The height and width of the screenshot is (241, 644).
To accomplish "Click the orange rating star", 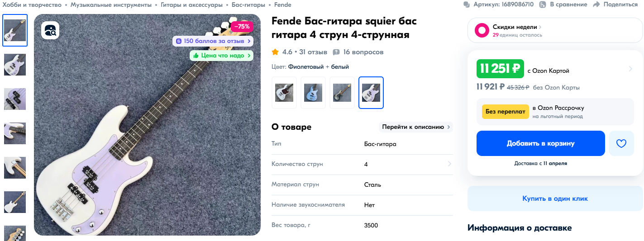I will click(x=275, y=52).
